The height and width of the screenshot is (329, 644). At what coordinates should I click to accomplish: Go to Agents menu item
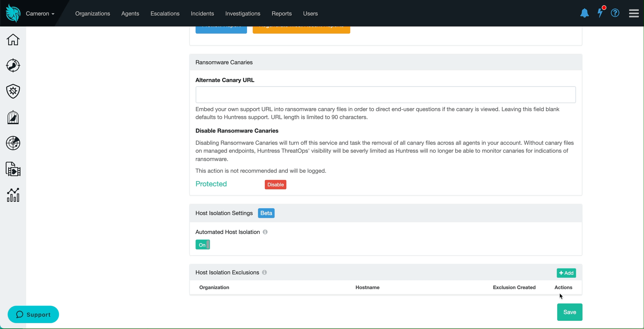coord(130,14)
